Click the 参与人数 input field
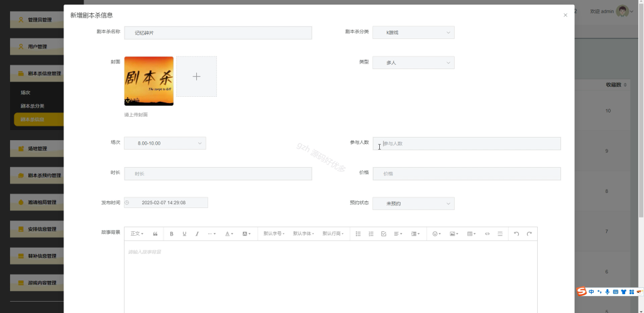The width and height of the screenshot is (644, 313). (467, 143)
